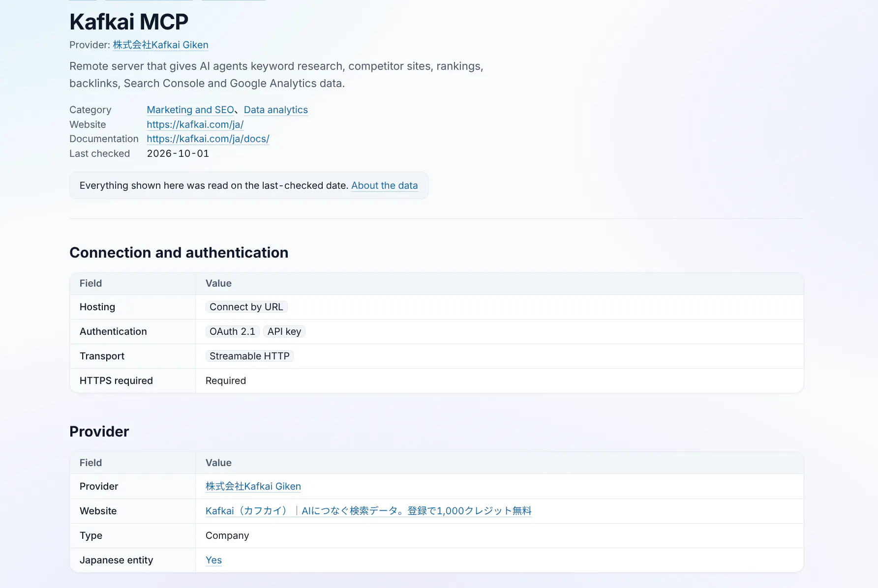Visit the https://kafkai.com/ja/ website link
Screen dimensions: 878x588
click(195, 124)
